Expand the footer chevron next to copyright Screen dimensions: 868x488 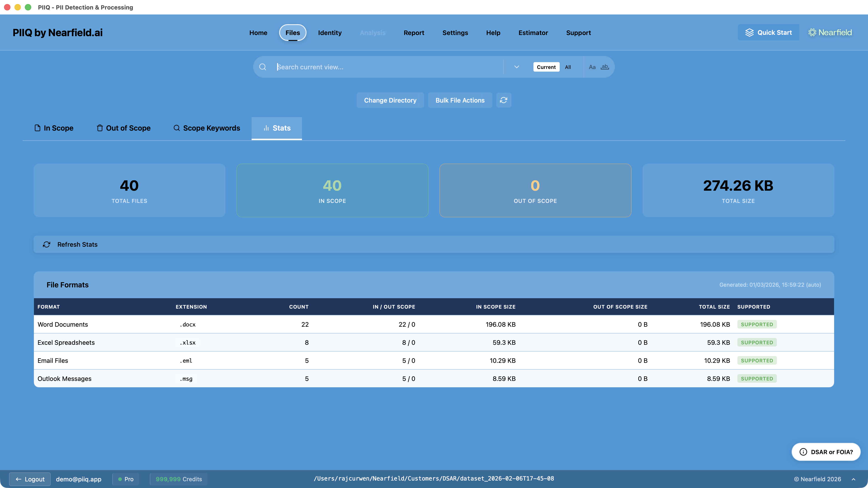pyautogui.click(x=854, y=479)
